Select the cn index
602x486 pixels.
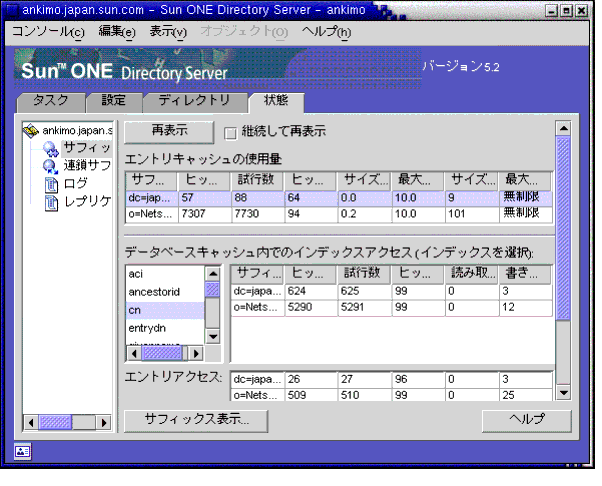coord(165,310)
